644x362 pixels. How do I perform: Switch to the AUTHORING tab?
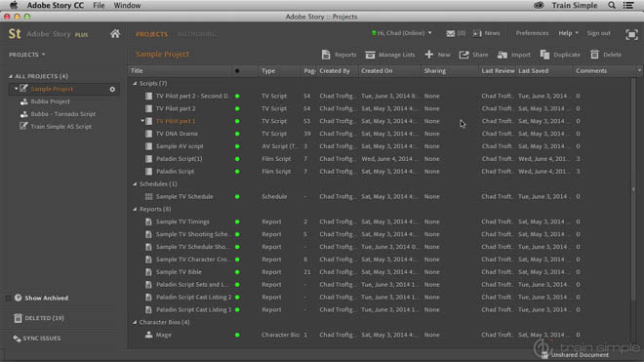[197, 34]
